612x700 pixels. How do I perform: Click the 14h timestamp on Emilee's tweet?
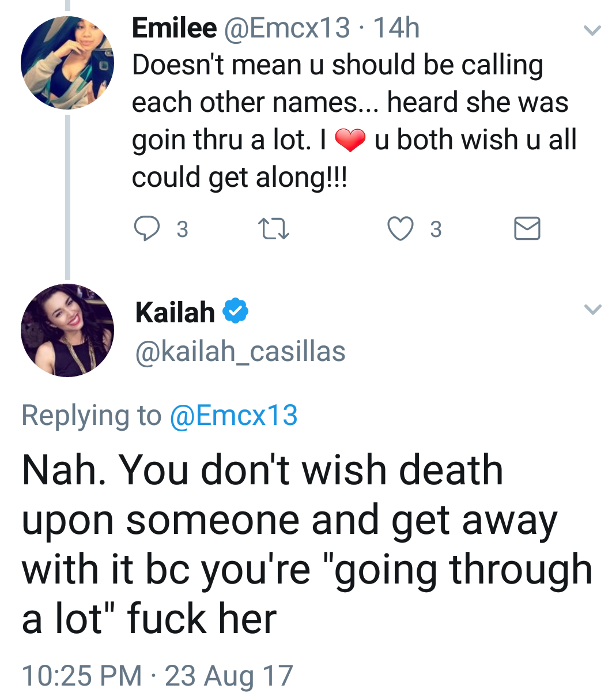[396, 28]
